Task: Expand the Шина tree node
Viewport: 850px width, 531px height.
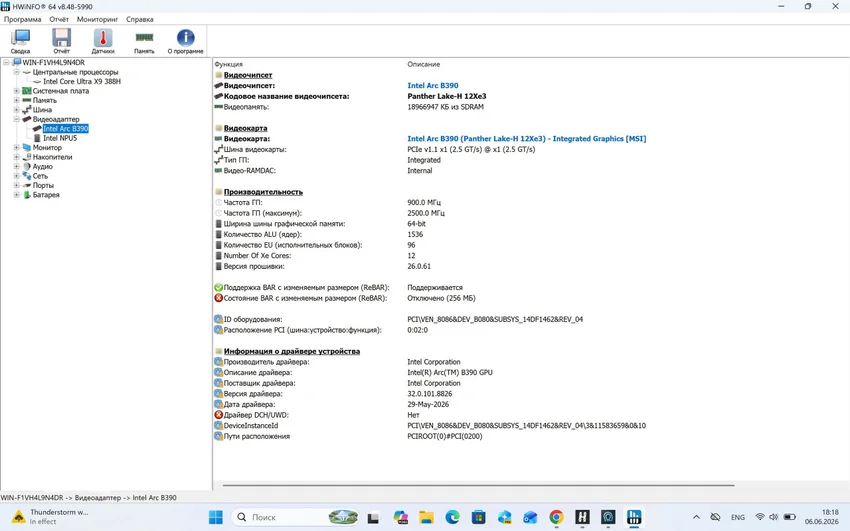Action: coord(16,109)
